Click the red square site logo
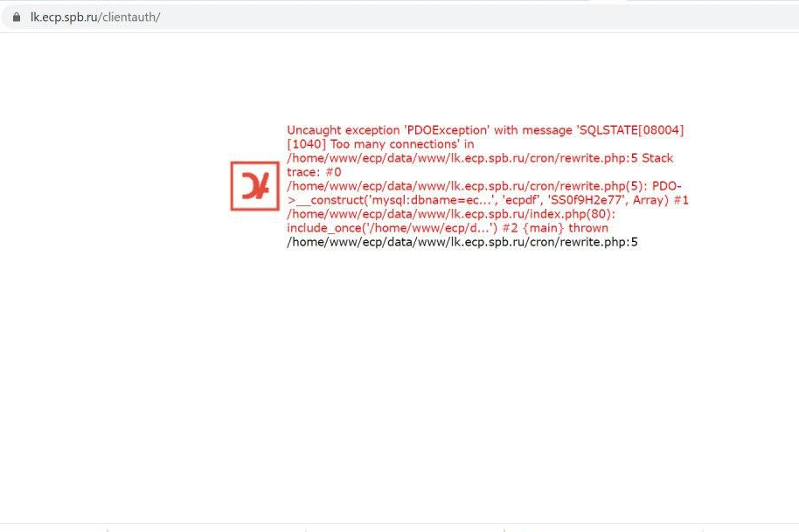Viewport: 799px width, 532px height. [254, 186]
